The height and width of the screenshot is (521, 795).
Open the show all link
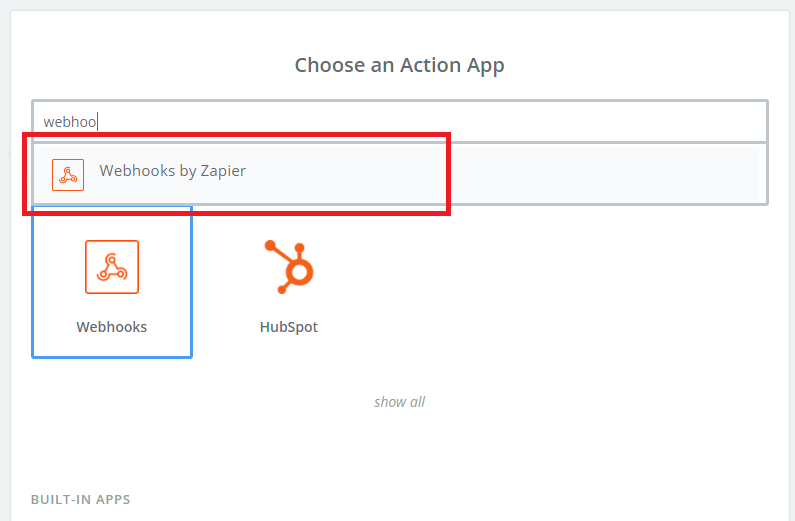400,402
